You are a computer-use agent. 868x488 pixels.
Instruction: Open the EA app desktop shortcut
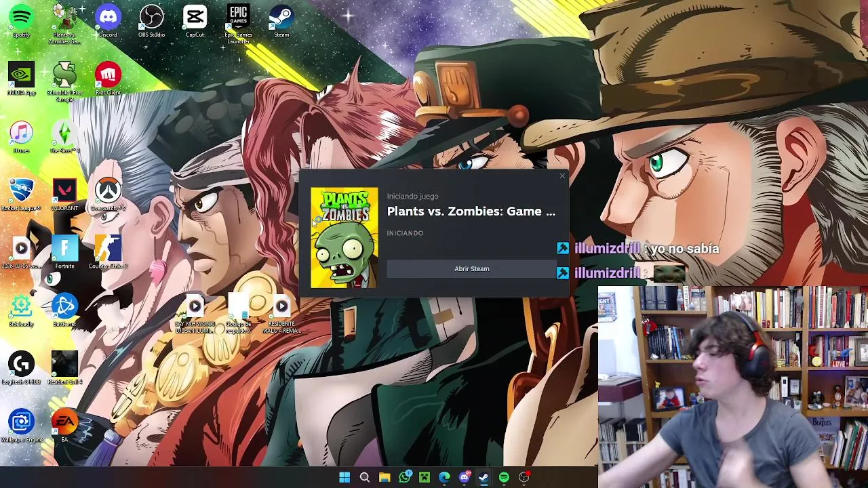tap(64, 426)
